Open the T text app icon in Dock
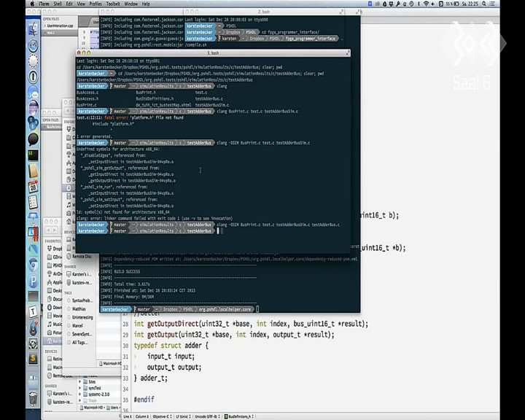The height and width of the screenshot is (420, 525). [x=33, y=312]
